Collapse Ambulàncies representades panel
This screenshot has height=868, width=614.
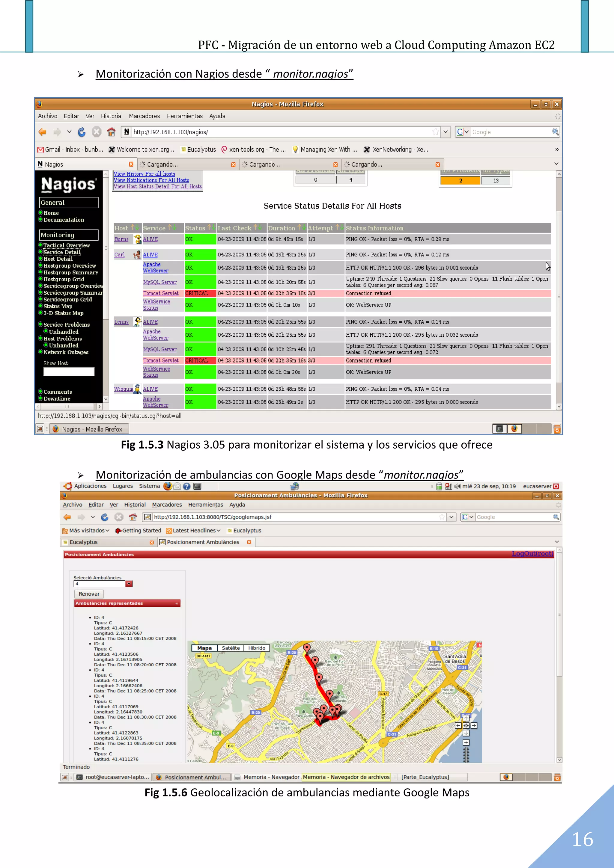(x=177, y=603)
